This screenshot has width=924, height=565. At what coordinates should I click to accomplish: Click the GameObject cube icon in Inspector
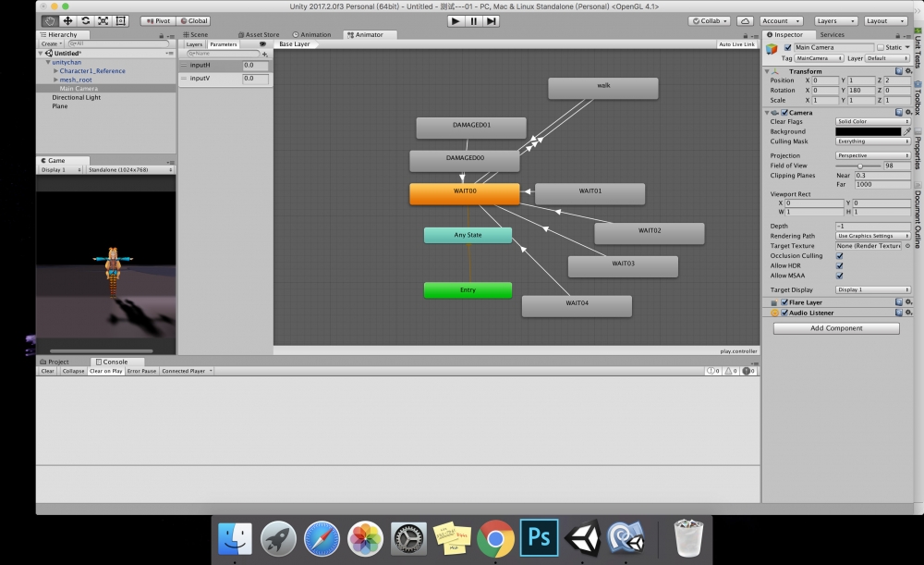tap(772, 50)
